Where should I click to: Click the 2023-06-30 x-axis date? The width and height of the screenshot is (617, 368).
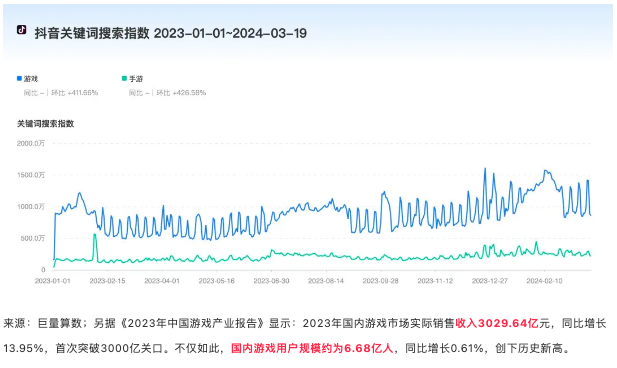click(271, 281)
